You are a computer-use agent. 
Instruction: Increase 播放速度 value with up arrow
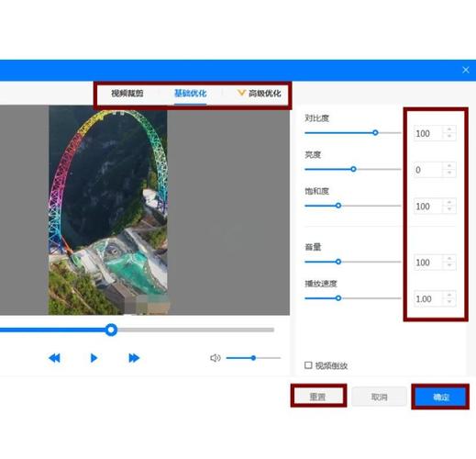(449, 295)
